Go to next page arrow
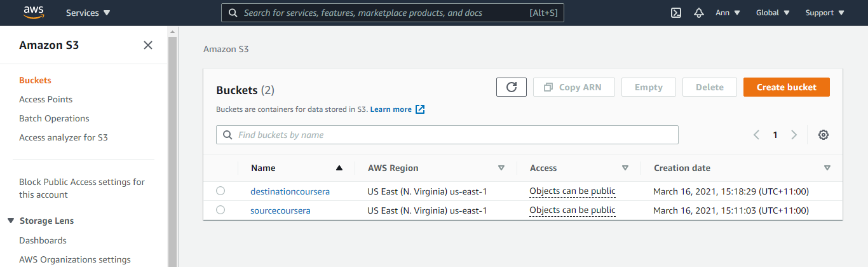 coord(794,135)
